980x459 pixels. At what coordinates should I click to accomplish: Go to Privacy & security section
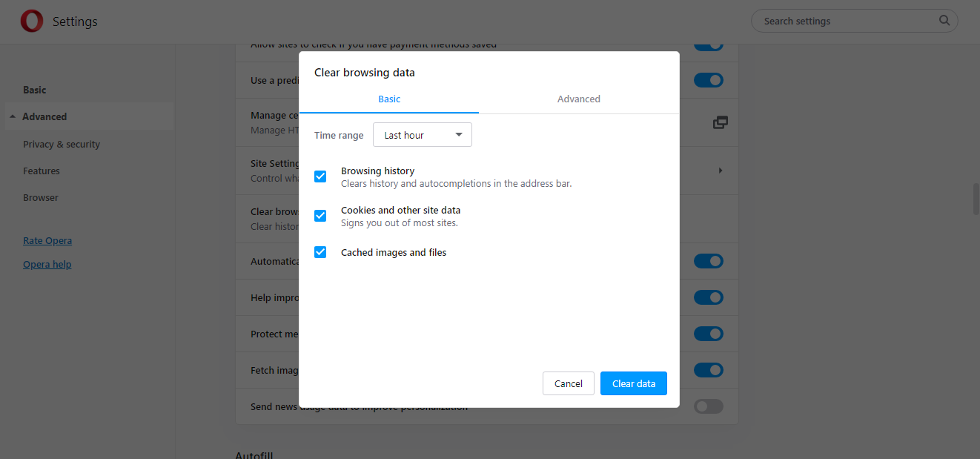pyautogui.click(x=62, y=145)
